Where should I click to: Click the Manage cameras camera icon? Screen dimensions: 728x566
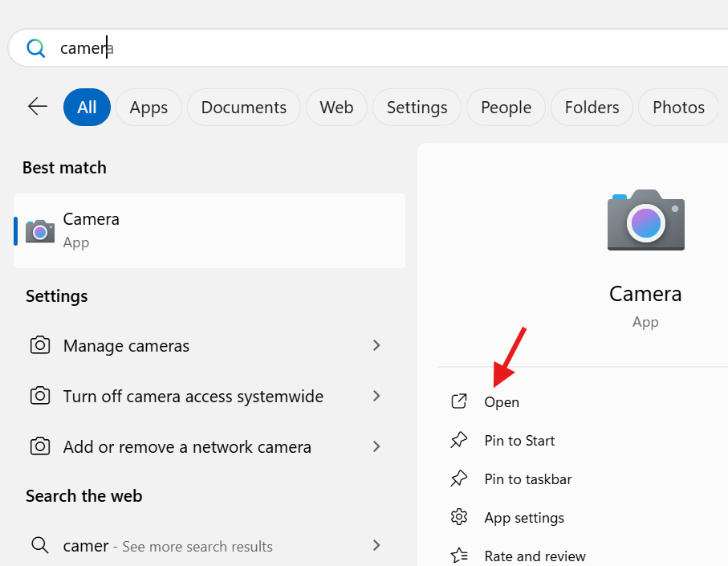pos(39,345)
